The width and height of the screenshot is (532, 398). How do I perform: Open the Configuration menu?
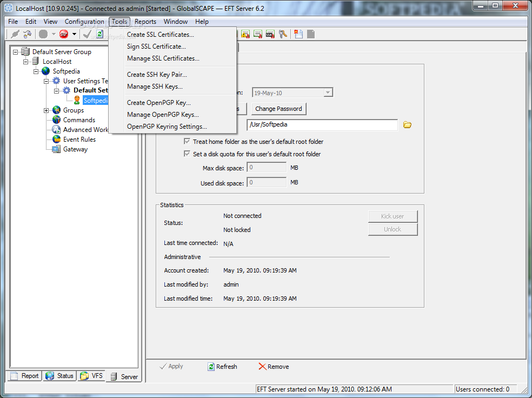point(84,22)
